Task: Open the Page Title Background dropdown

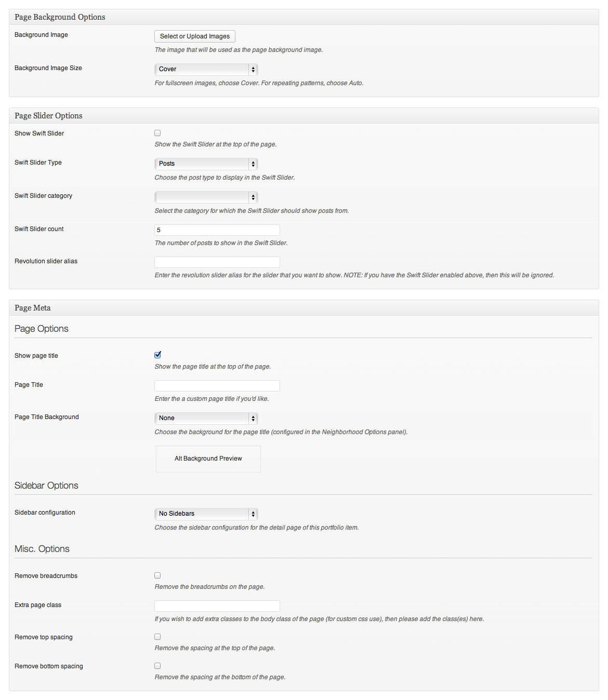Action: coord(206,418)
